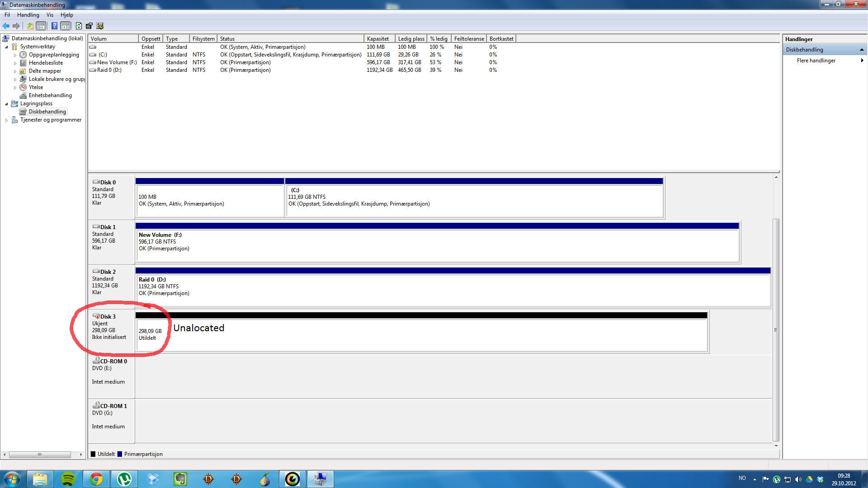The image size is (868, 488).
Task: Sort by Kapasitet column header
Action: tap(379, 39)
